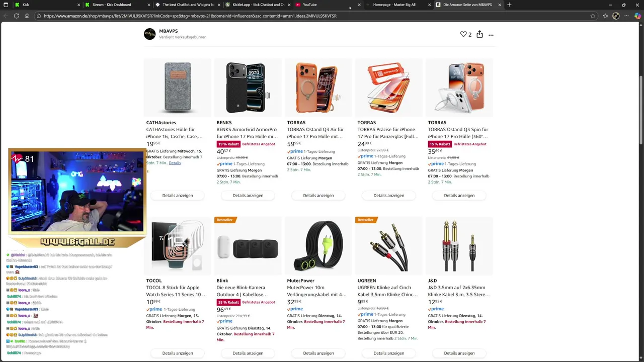This screenshot has height=362, width=644.
Task: Open the Copilot icon in the browser toolbar
Action: (x=637, y=16)
